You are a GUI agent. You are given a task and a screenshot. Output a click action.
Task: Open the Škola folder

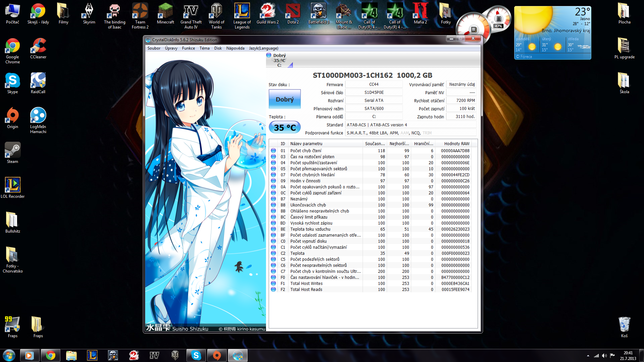624,83
